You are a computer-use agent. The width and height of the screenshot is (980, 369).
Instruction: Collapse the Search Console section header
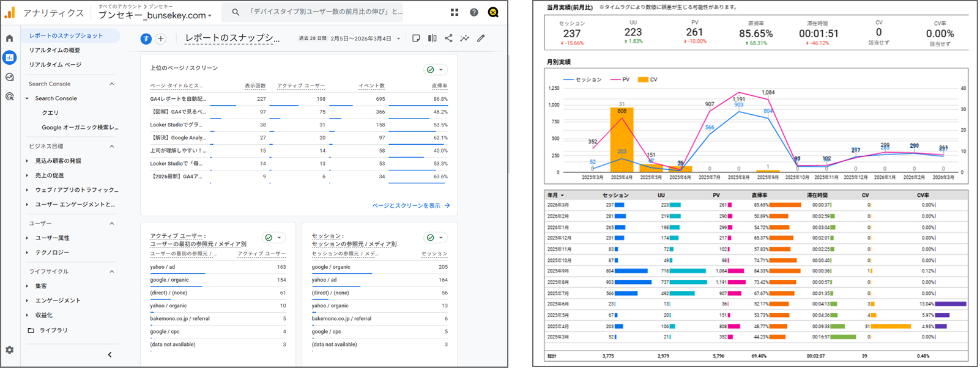[x=112, y=84]
